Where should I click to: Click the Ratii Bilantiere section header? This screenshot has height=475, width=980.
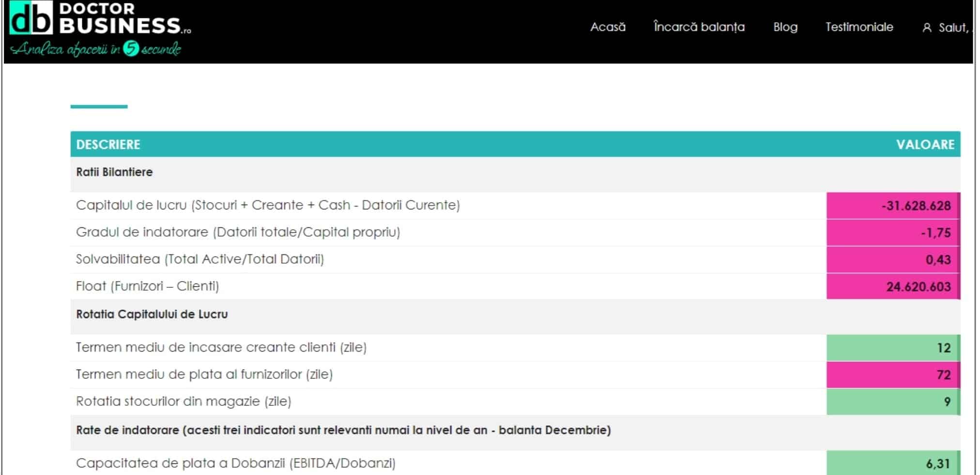(x=114, y=172)
